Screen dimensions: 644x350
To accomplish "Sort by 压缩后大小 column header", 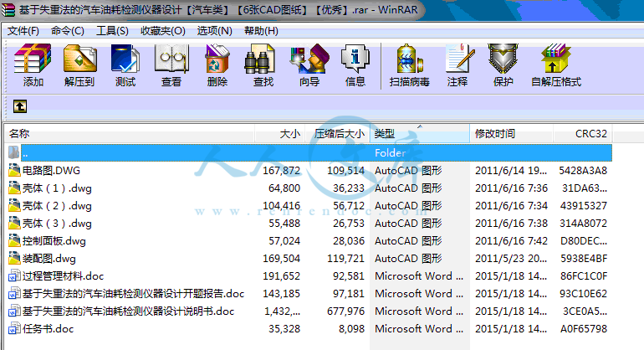I will pos(338,133).
